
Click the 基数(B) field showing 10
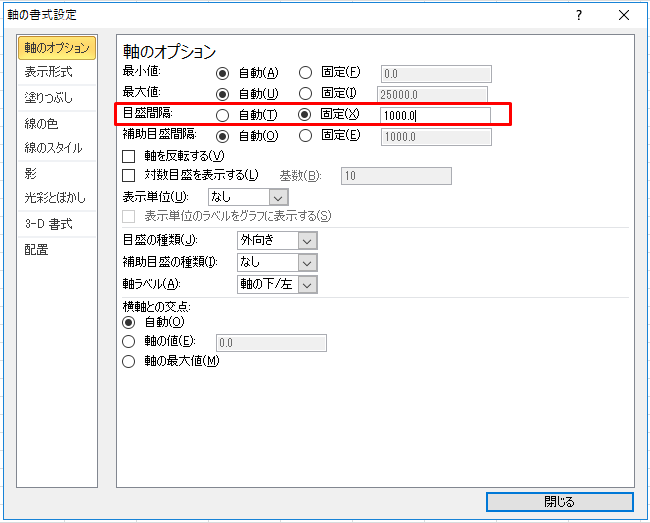(x=396, y=176)
